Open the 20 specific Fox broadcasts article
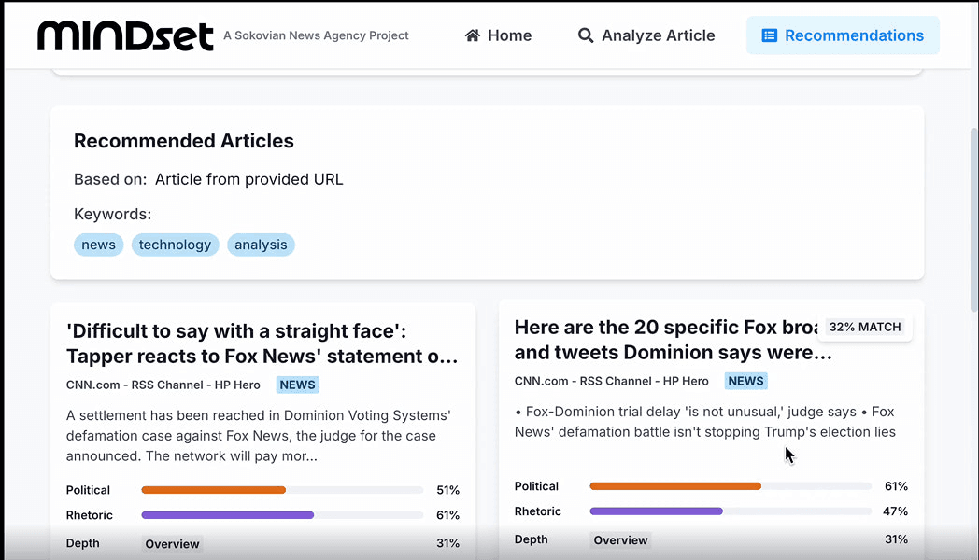This screenshot has width=979, height=560. pos(667,340)
